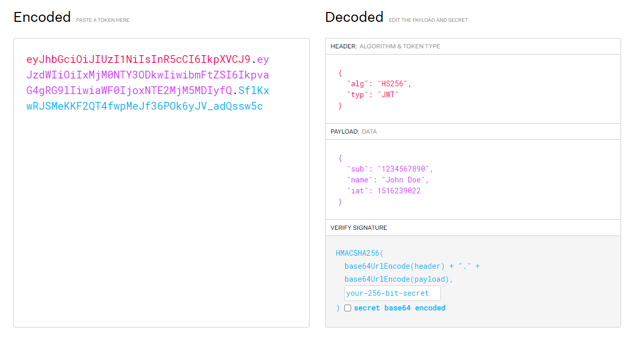Click the base64UrlEncode(header) line
The height and width of the screenshot is (341, 644).
(412, 266)
